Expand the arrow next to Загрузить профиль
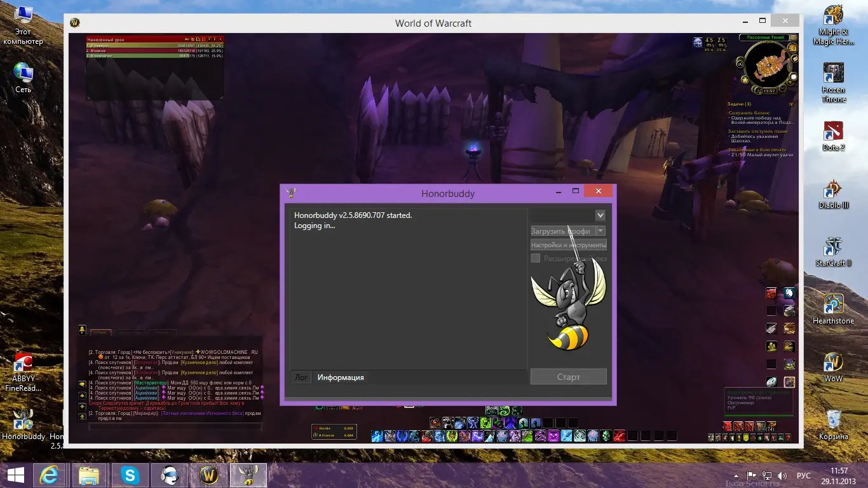The image size is (868, 488). [601, 231]
